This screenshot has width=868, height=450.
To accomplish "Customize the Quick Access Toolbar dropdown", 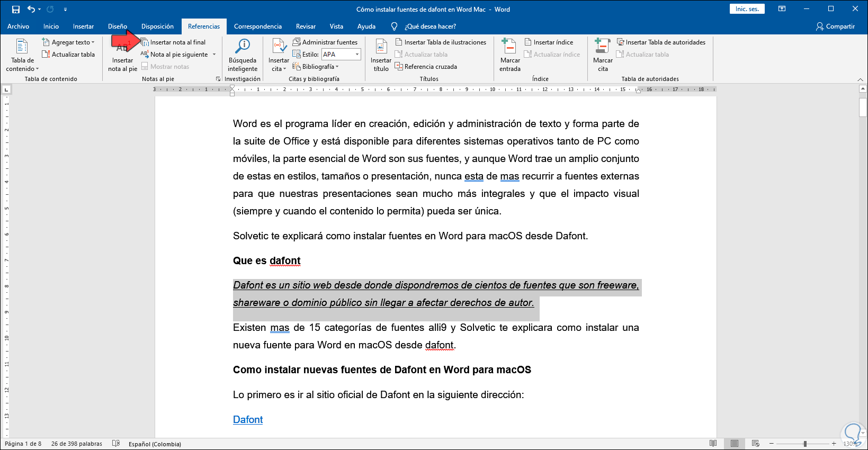I will 65,9.
